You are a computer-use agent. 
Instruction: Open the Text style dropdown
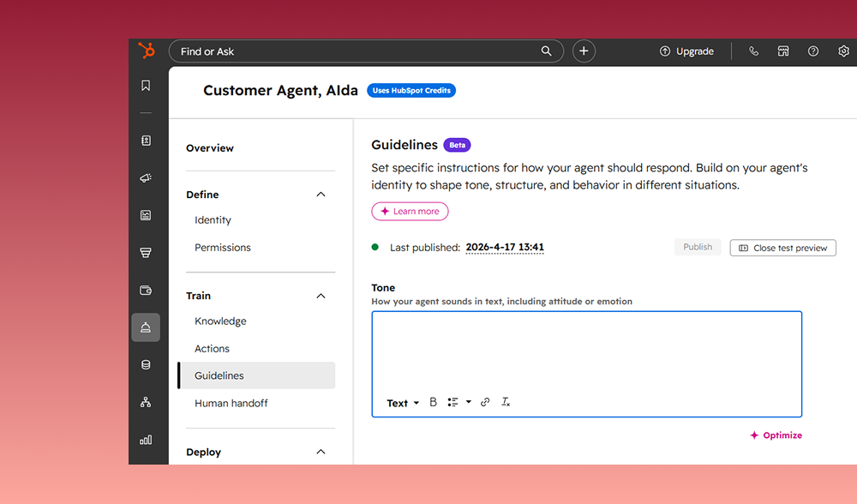[403, 403]
